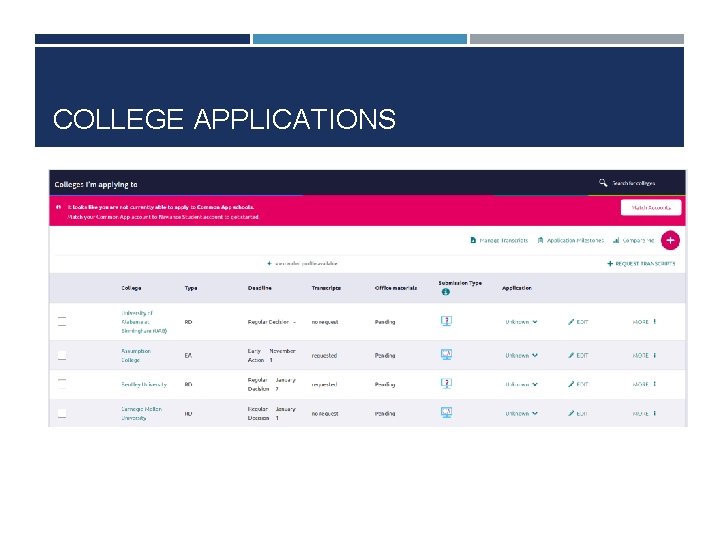
Task: Open the Search for colleges field
Action: coord(634,183)
